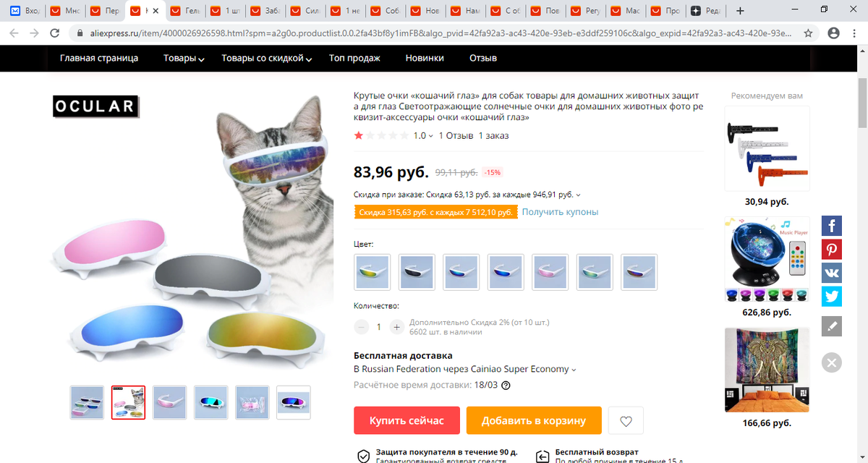Screen dimensions: 868x463
Task: Click the Добавить в корзину button
Action: click(x=534, y=420)
